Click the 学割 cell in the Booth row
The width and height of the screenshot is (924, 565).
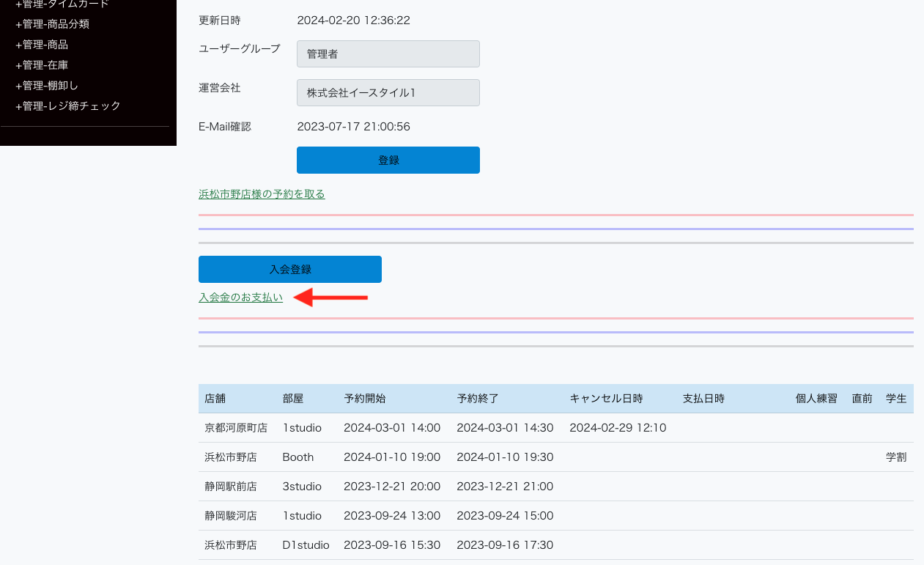click(895, 457)
